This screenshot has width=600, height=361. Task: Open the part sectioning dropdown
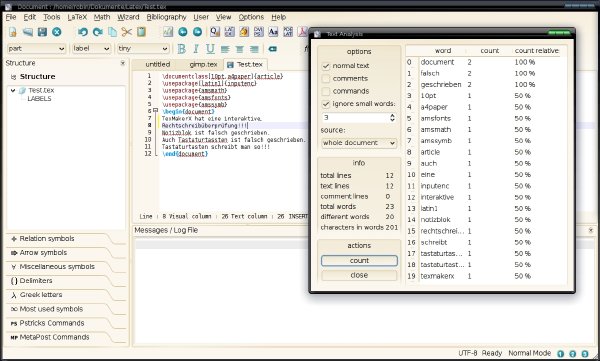36,49
